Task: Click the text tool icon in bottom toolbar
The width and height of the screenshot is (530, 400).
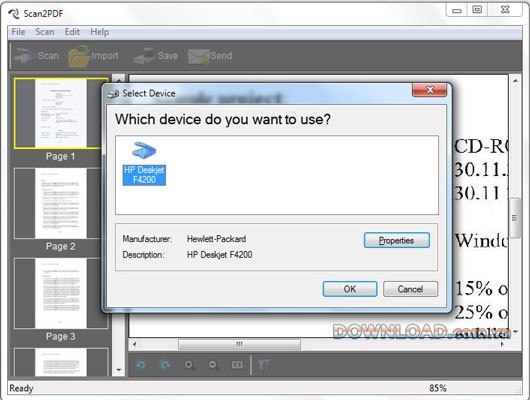Action: click(264, 365)
